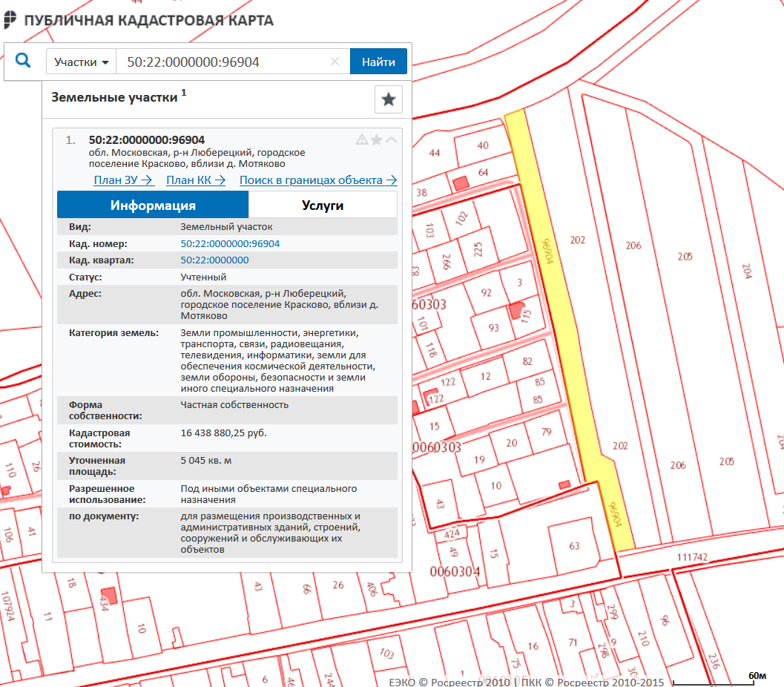Click the magnifying glass search icon
The height and width of the screenshot is (687, 784).
coord(23,61)
